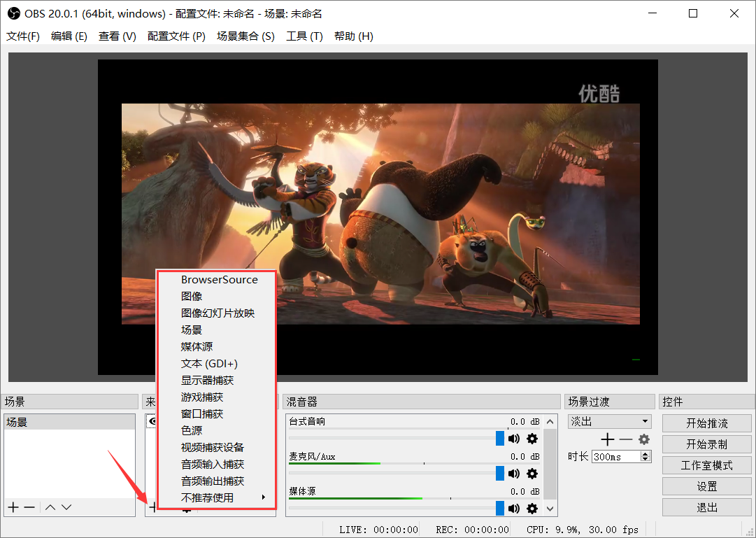
Task: Open the 帮助 (H) menu
Action: click(x=353, y=36)
